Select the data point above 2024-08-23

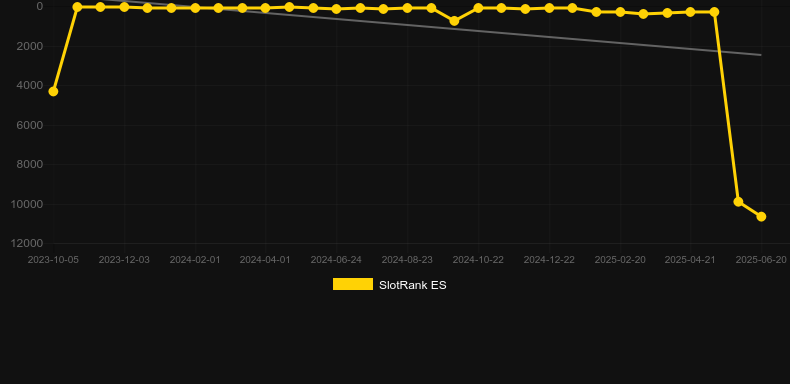click(x=407, y=8)
